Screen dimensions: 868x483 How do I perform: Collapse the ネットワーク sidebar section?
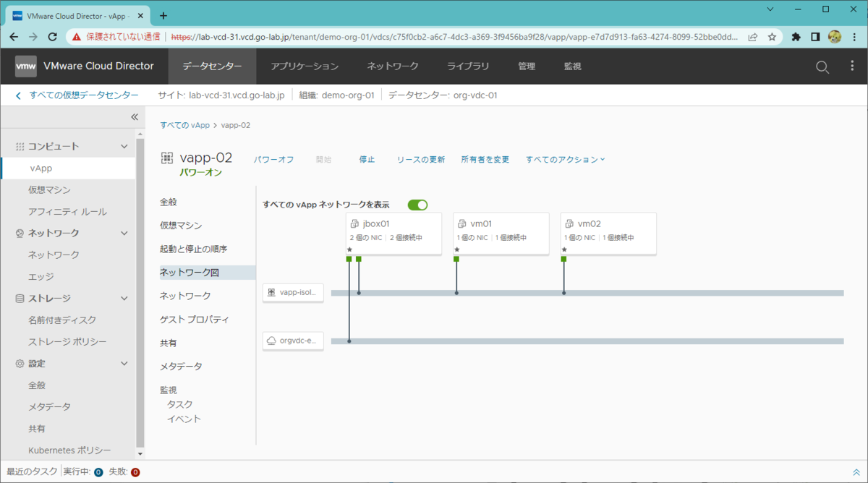point(124,233)
